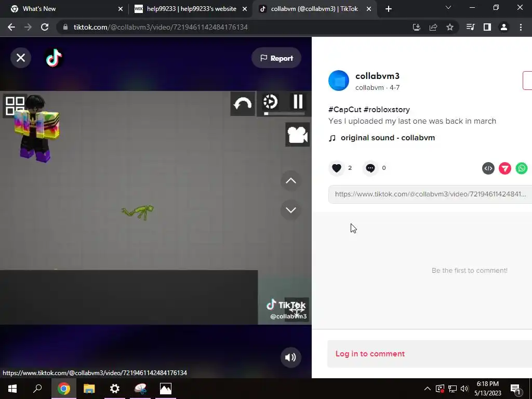Screen dimensions: 532x399
Task: Toggle the Chrome side panel
Action: click(487, 27)
